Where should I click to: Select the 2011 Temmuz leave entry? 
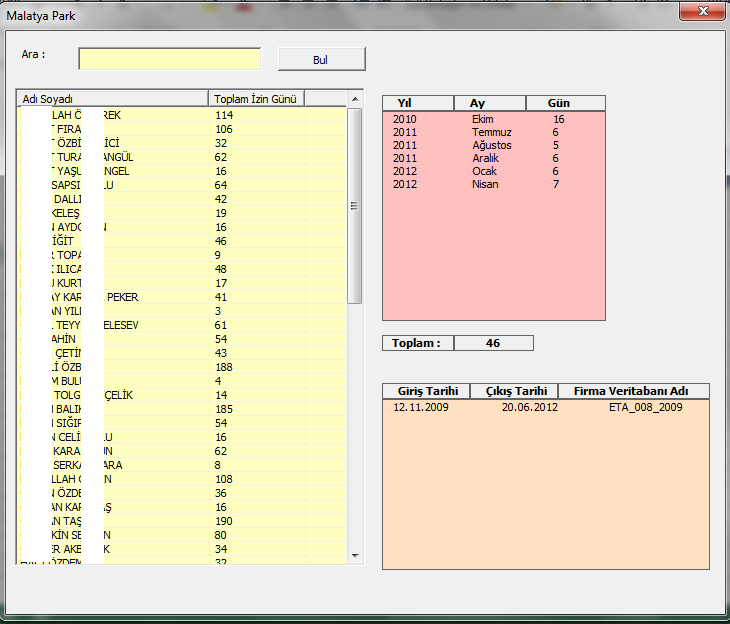point(494,132)
